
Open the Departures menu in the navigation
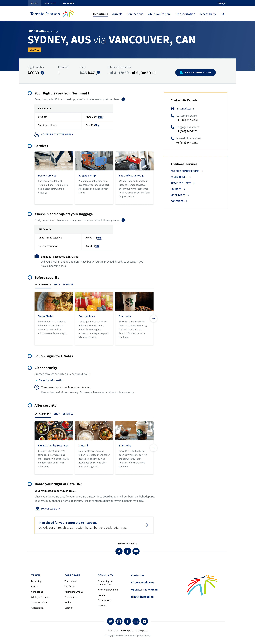pyautogui.click(x=100, y=14)
